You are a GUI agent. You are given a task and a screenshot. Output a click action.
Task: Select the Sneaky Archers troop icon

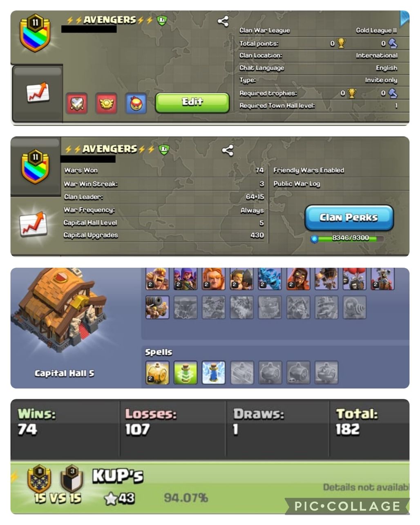point(185,279)
